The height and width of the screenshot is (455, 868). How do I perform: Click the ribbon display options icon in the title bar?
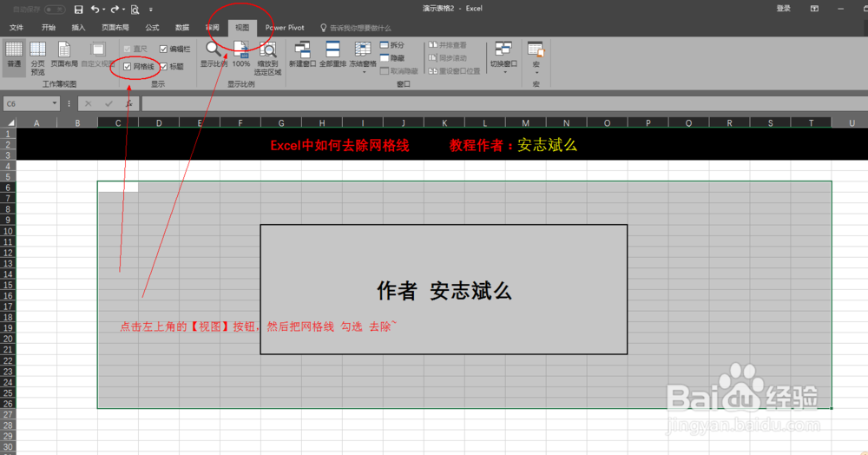(x=814, y=9)
